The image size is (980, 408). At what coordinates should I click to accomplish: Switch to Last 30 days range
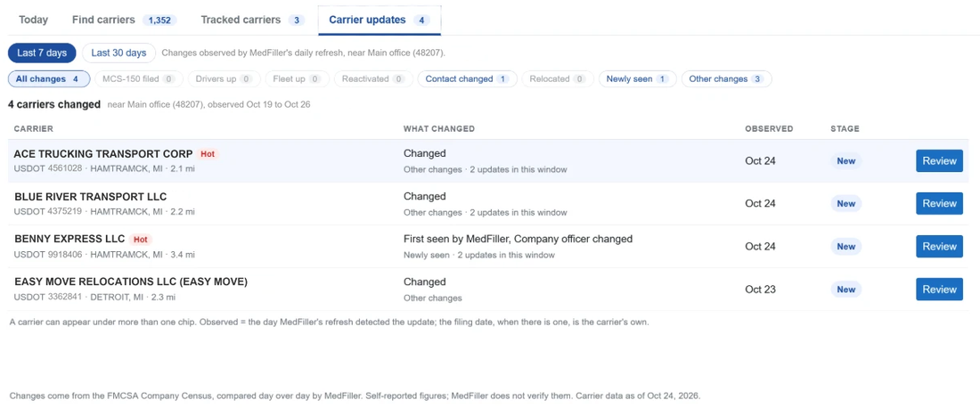118,53
